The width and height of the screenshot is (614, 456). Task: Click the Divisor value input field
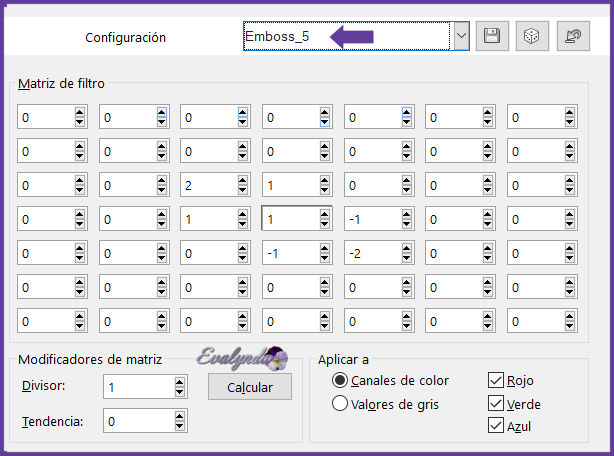[136, 387]
